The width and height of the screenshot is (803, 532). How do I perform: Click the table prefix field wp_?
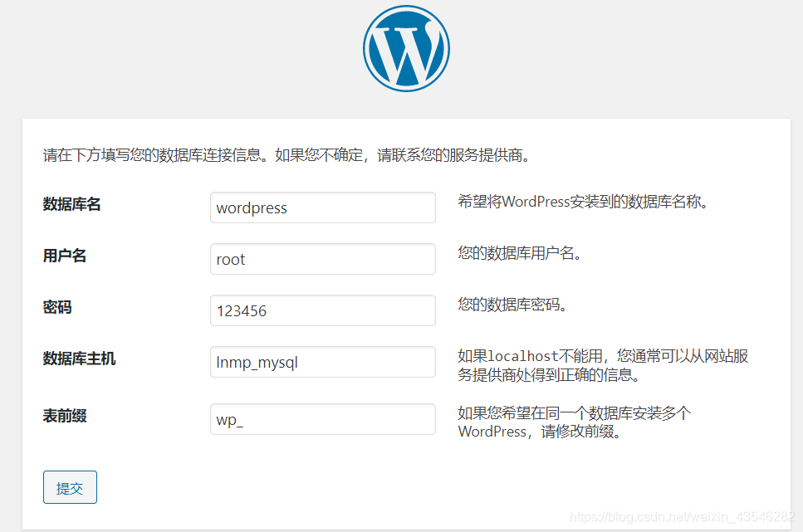click(x=323, y=419)
